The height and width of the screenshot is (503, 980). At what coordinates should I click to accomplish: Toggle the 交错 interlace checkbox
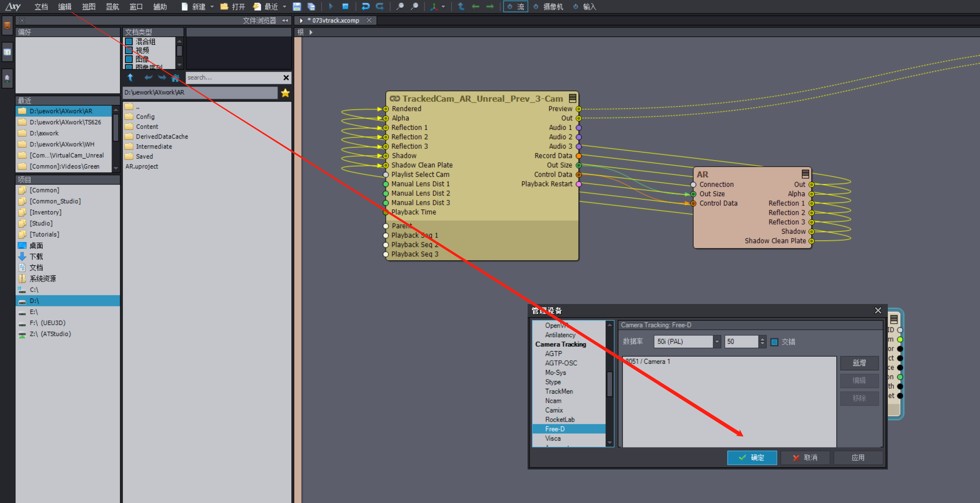click(774, 342)
